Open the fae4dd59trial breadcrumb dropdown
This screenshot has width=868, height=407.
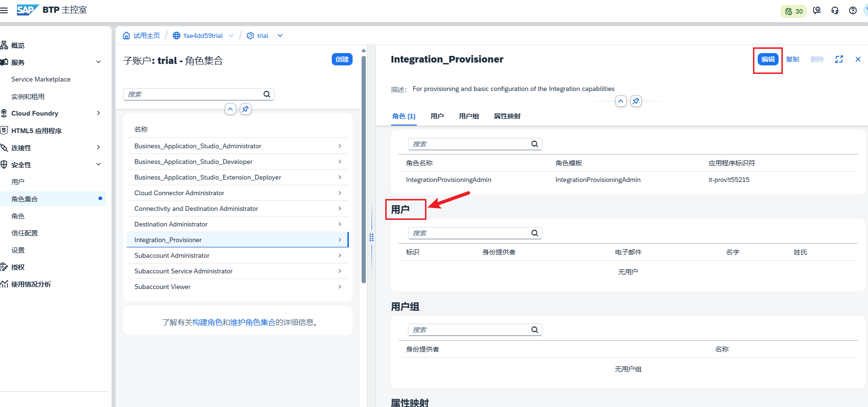[231, 36]
